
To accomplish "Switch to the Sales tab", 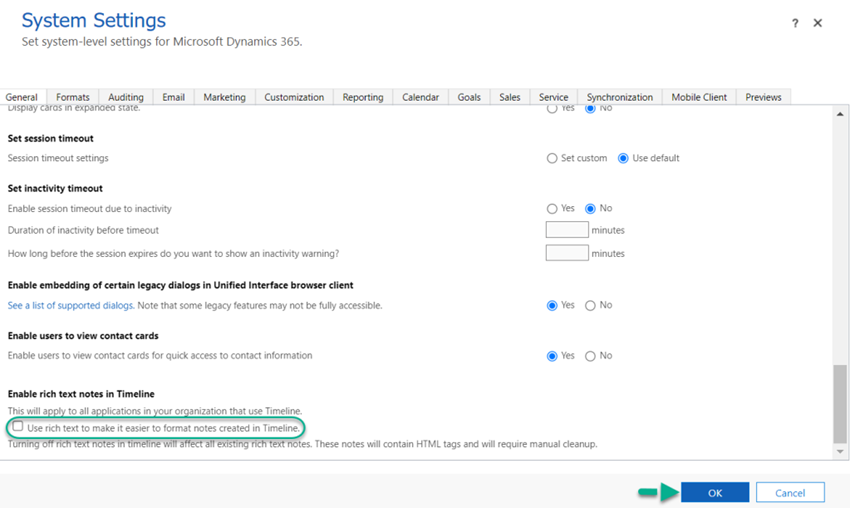I will (510, 97).
